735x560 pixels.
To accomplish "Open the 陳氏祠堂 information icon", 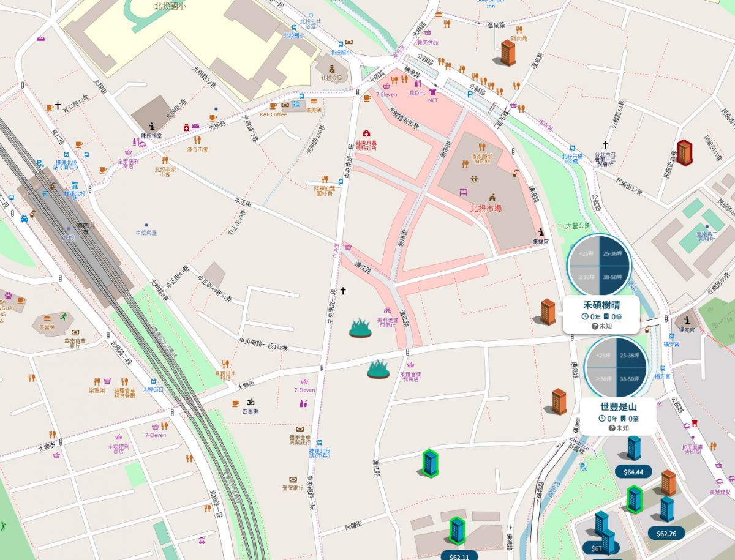I will tap(152, 127).
